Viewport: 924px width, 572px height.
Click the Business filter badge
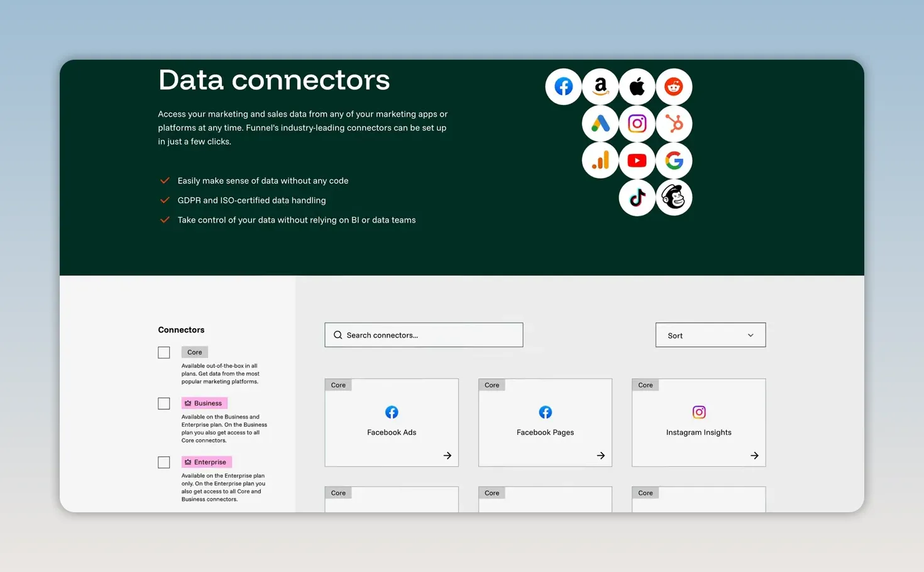click(x=204, y=403)
